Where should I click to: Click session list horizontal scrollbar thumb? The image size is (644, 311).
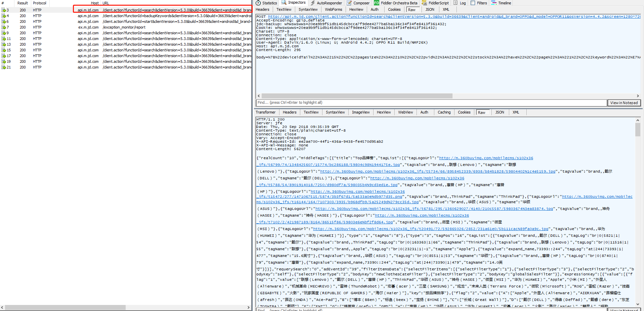click(65, 307)
